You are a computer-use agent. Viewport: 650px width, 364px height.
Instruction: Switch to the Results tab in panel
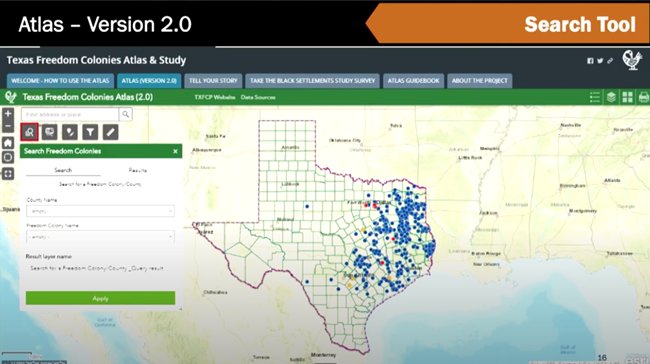tap(138, 170)
